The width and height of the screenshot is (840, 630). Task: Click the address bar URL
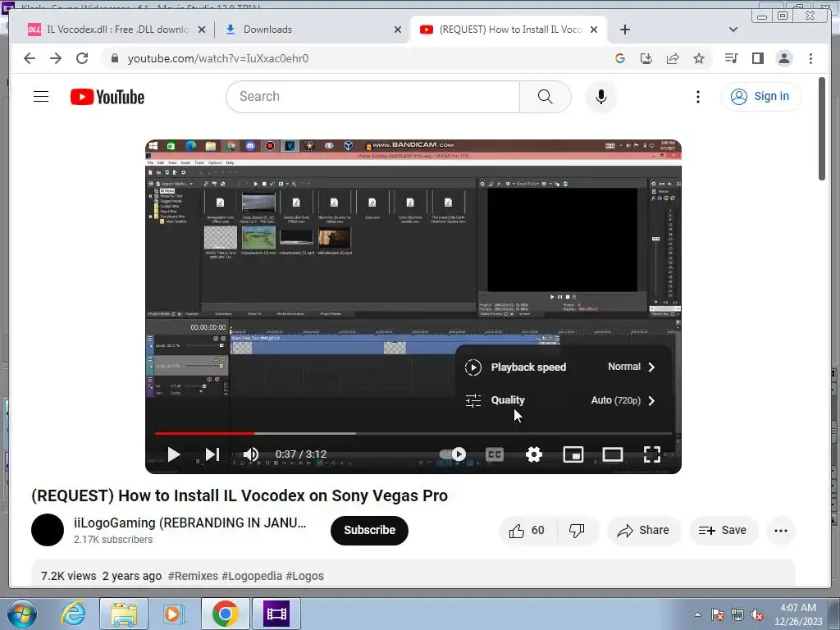coord(218,58)
